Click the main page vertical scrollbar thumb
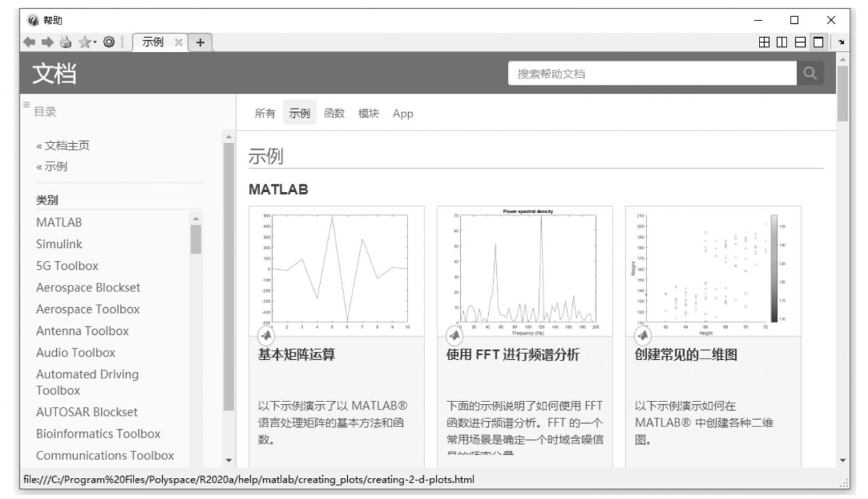The width and height of the screenshot is (868, 499). [x=843, y=92]
